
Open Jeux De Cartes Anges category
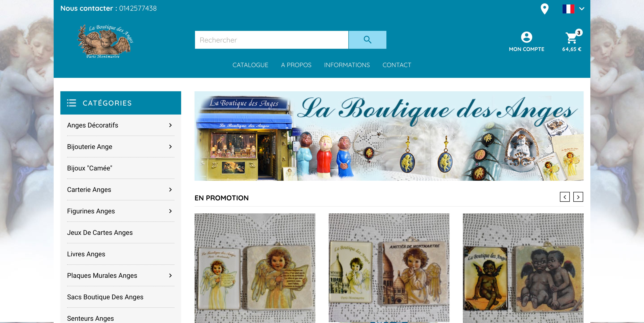pos(100,233)
